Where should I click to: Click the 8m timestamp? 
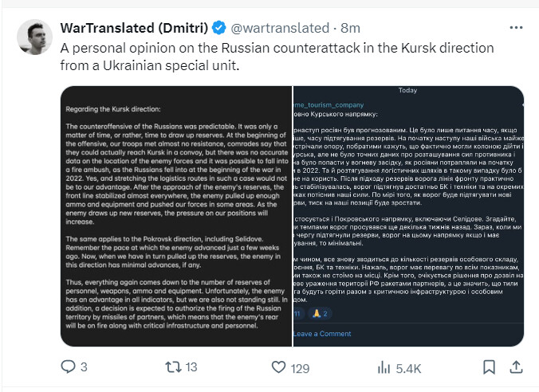point(350,28)
